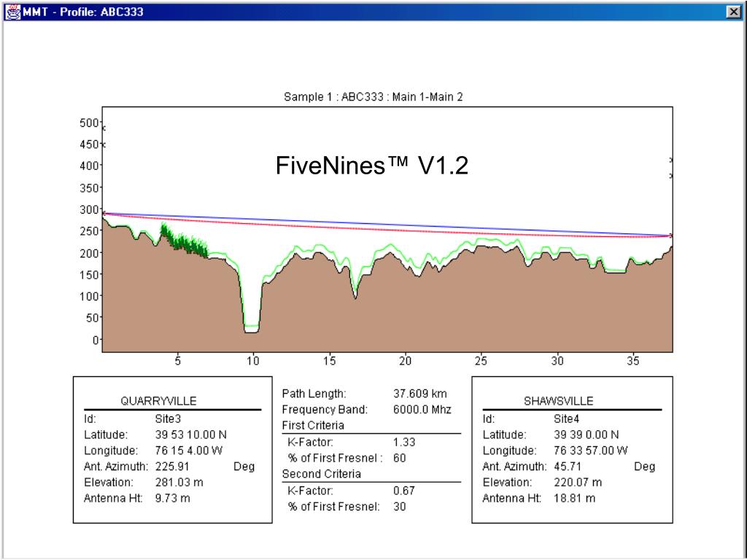Screen dimensions: 747x560
Task: Click the SHAWSVILLE site heading
Action: point(558,401)
